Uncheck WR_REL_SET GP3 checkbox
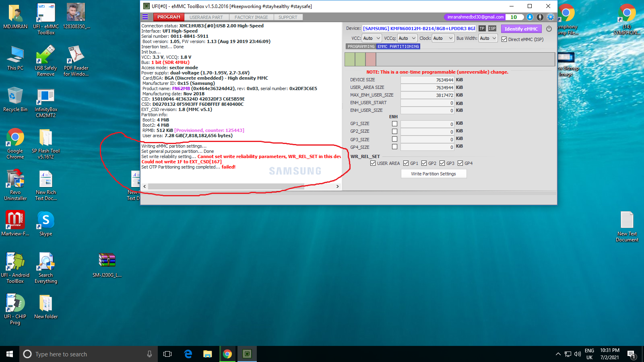This screenshot has width=644, height=362. click(x=442, y=163)
